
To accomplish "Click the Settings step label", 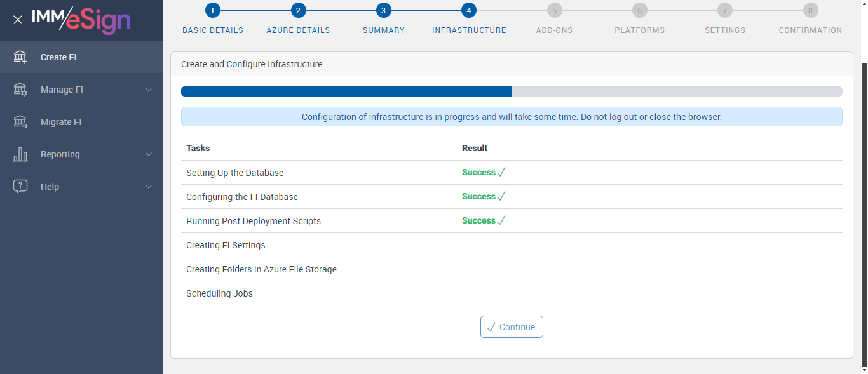I will pos(725,30).
